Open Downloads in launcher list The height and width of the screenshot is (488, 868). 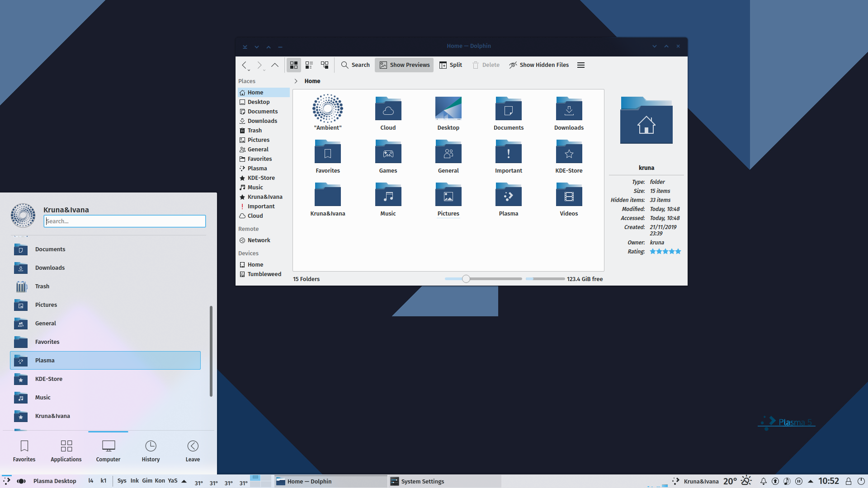click(x=105, y=268)
